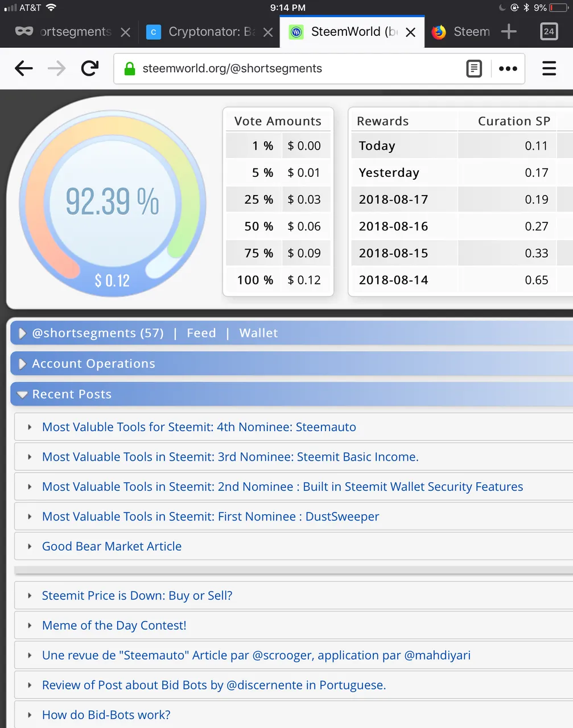Select the 25 % vote amount row
This screenshot has width=573, height=728.
(278, 200)
